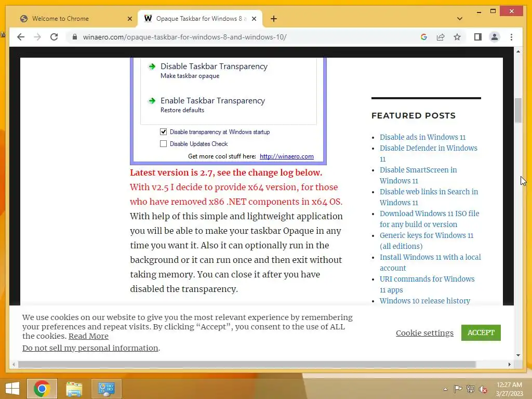
Task: Open Disable web links in Search post
Action: [429, 197]
